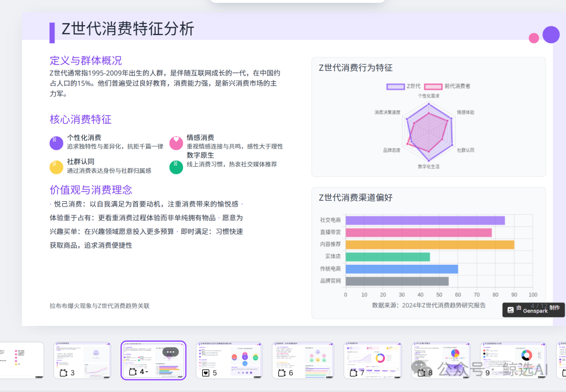This screenshot has width=566, height=392.
Task: Click the 情感体验 radar axis label
Action: point(466,112)
